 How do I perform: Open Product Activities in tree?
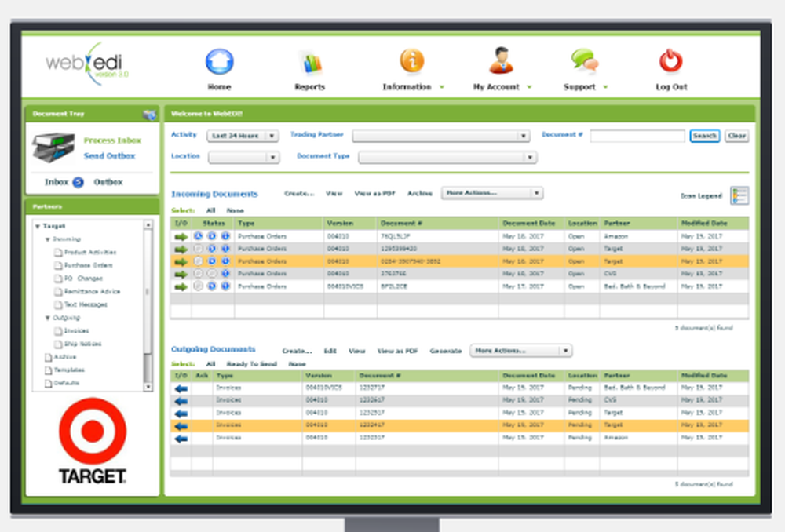[90, 253]
